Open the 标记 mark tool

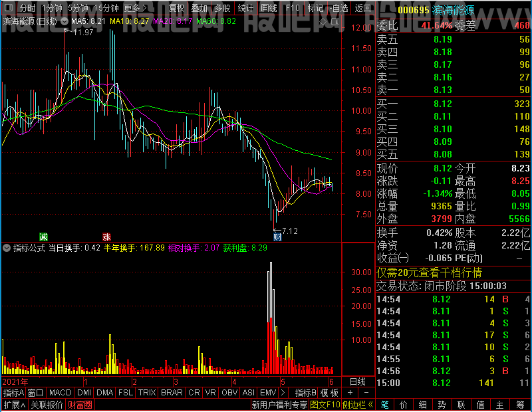tap(315, 8)
